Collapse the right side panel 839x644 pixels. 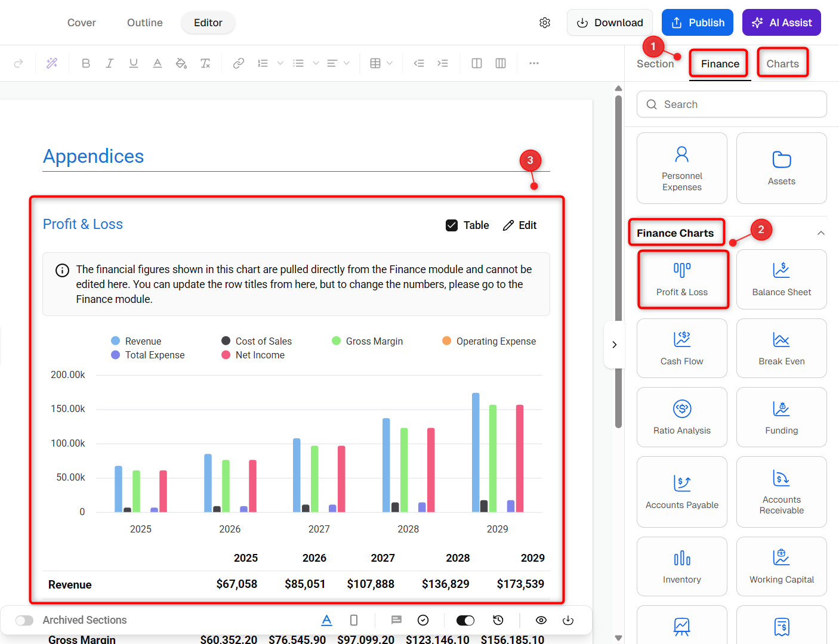coord(614,345)
